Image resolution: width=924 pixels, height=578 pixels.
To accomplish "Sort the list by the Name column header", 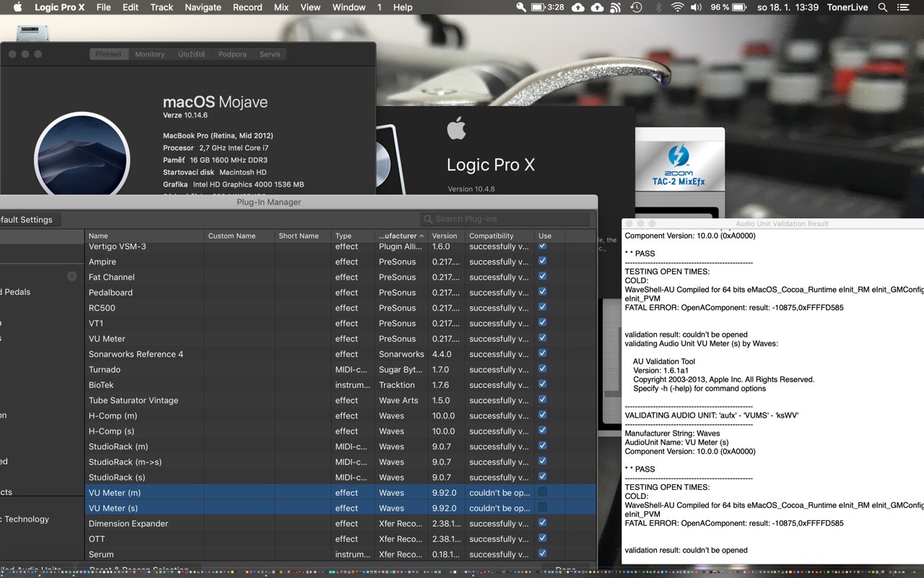I will (x=144, y=236).
